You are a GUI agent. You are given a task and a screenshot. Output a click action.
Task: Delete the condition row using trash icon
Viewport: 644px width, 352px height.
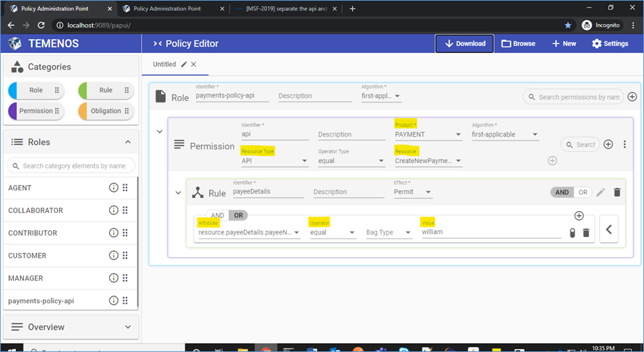tap(586, 233)
